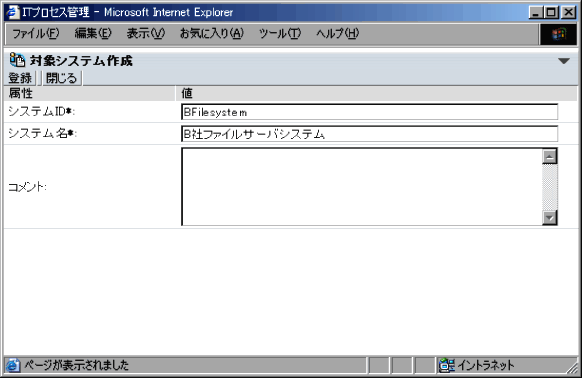
Task: Open the お気に入り(A) menu
Action: tap(212, 34)
